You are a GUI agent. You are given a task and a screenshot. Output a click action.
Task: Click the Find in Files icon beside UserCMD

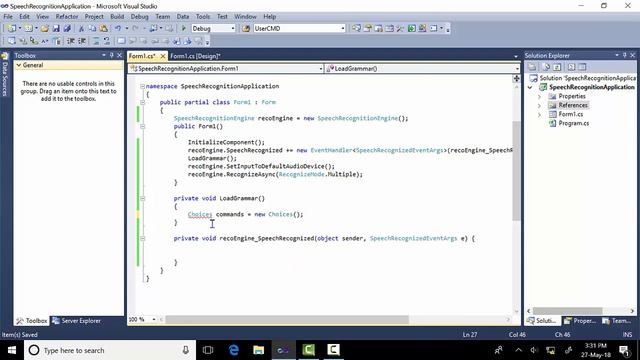[246, 29]
